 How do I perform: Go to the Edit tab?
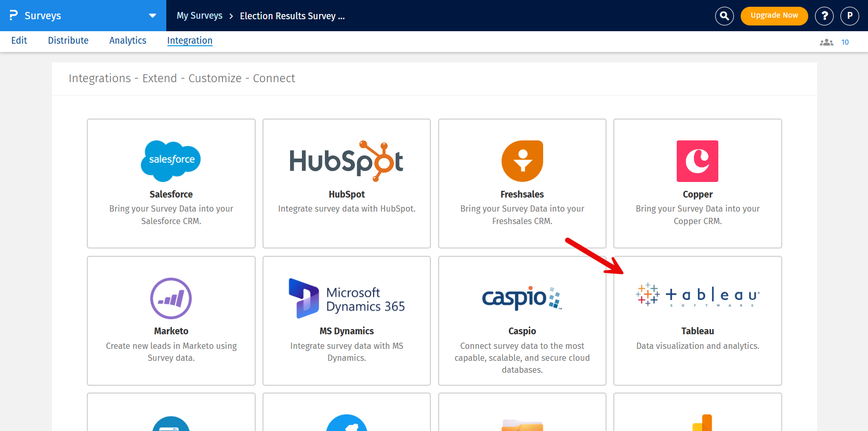point(19,41)
